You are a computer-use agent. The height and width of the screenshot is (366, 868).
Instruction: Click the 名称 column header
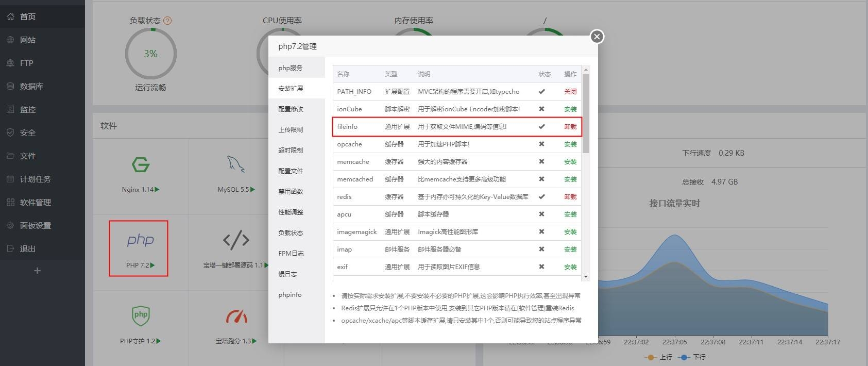pyautogui.click(x=343, y=74)
